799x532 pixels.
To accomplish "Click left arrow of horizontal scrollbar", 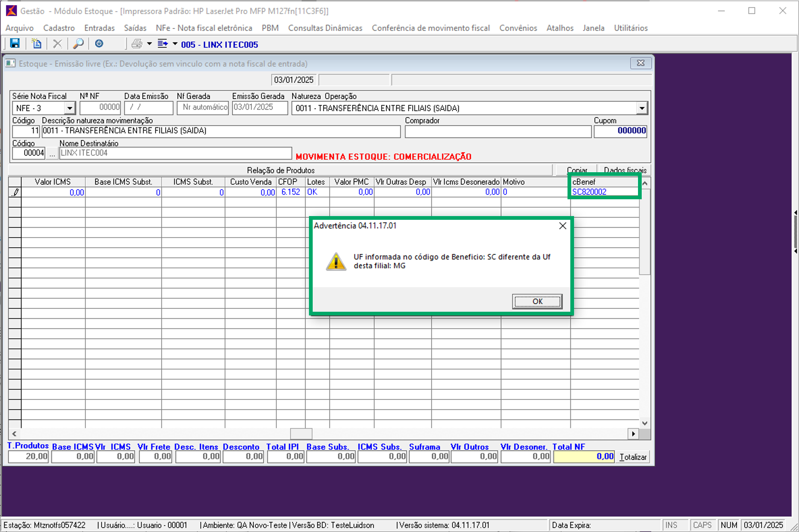I will coord(14,434).
